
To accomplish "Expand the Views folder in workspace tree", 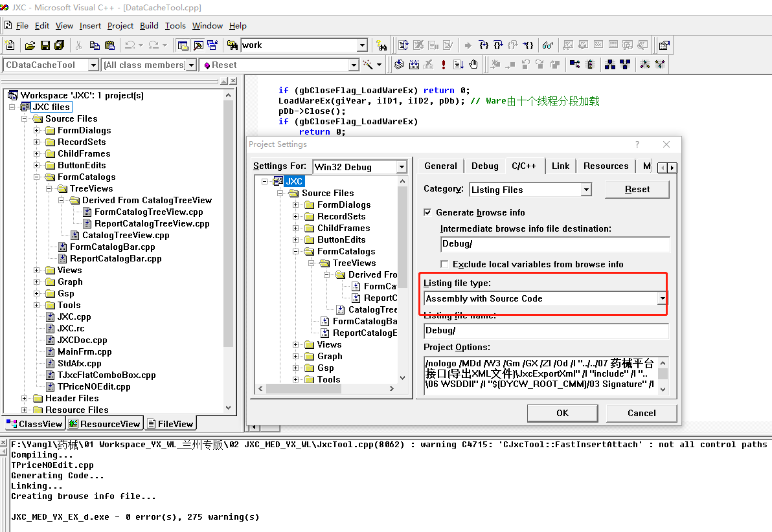I will point(36,270).
